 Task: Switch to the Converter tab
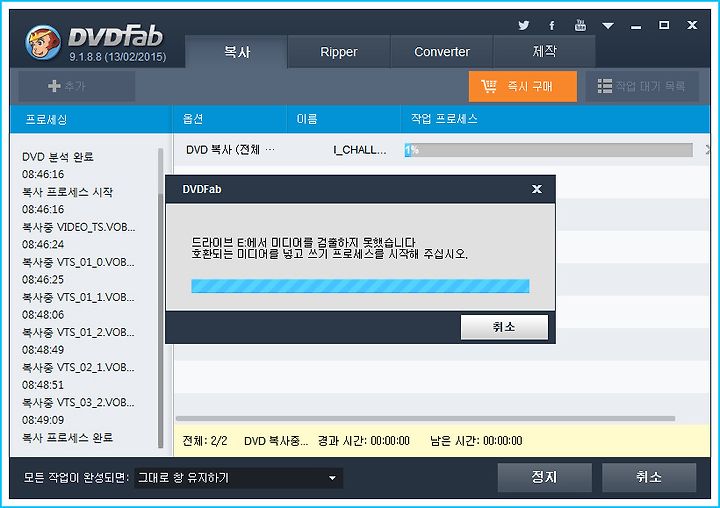click(442, 51)
